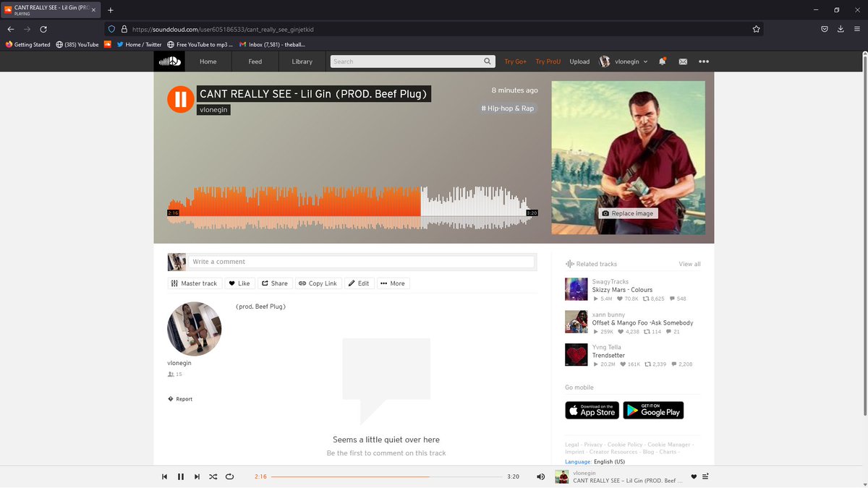The width and height of the screenshot is (868, 488).
Task: Skip to previous track in player bar
Action: [x=165, y=476]
